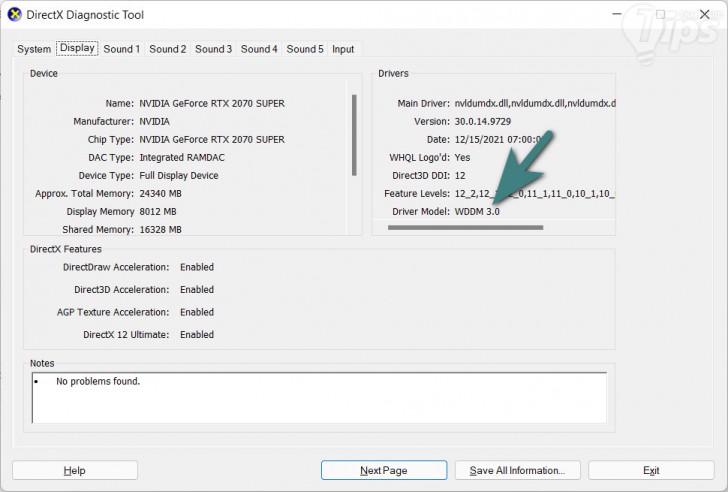Viewport: 728px width, 492px height.
Task: Click the 16328 MB shared memory value
Action: [x=161, y=230]
